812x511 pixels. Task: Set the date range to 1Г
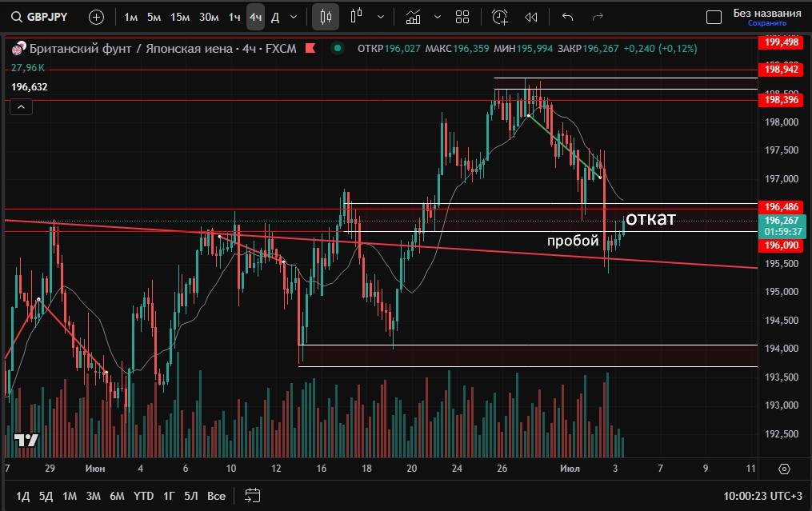(169, 496)
